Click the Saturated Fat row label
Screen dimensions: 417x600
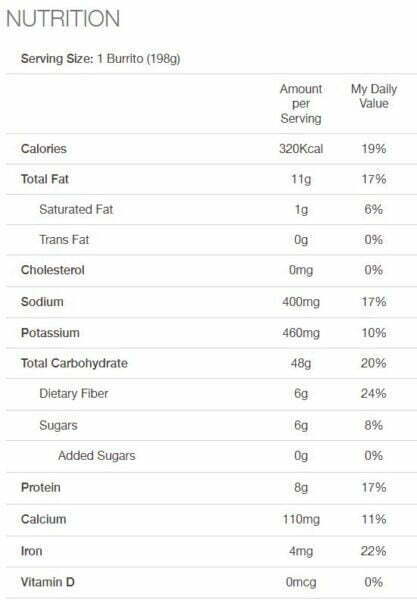click(x=76, y=209)
